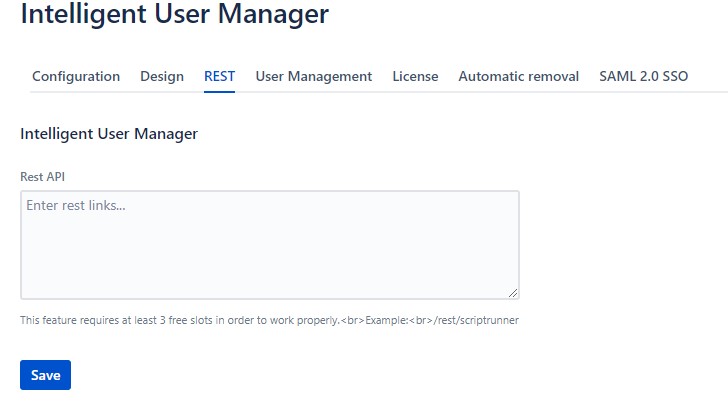The height and width of the screenshot is (411, 728).
Task: Focus the Rest API text area
Action: pyautogui.click(x=269, y=245)
